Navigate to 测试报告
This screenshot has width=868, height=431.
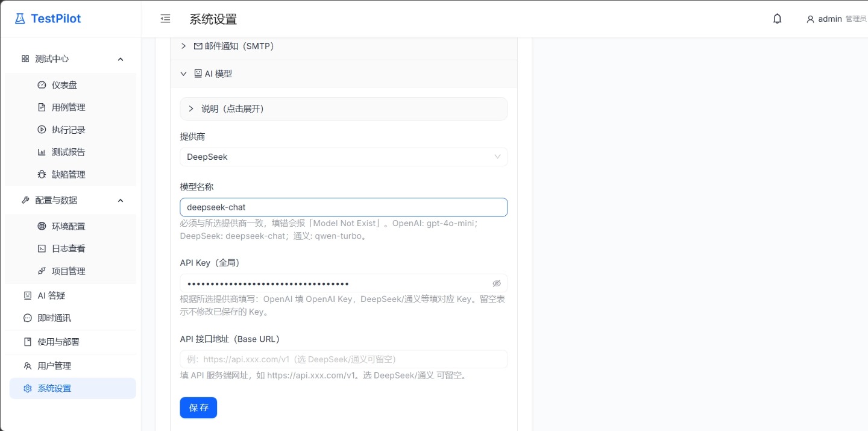point(71,152)
